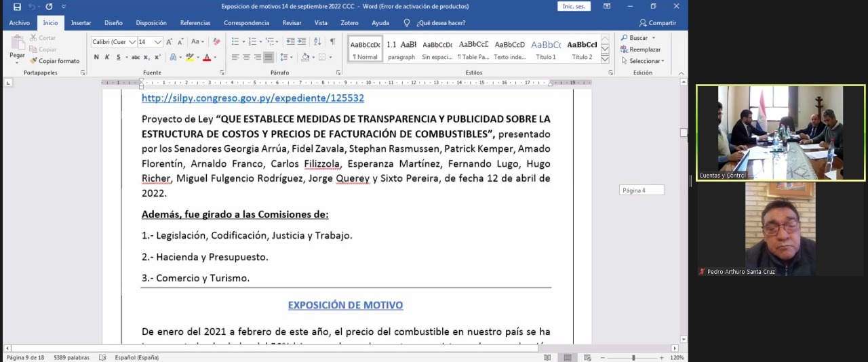The width and height of the screenshot is (868, 362).
Task: Toggle show paragraph marks (¶)
Action: click(332, 41)
